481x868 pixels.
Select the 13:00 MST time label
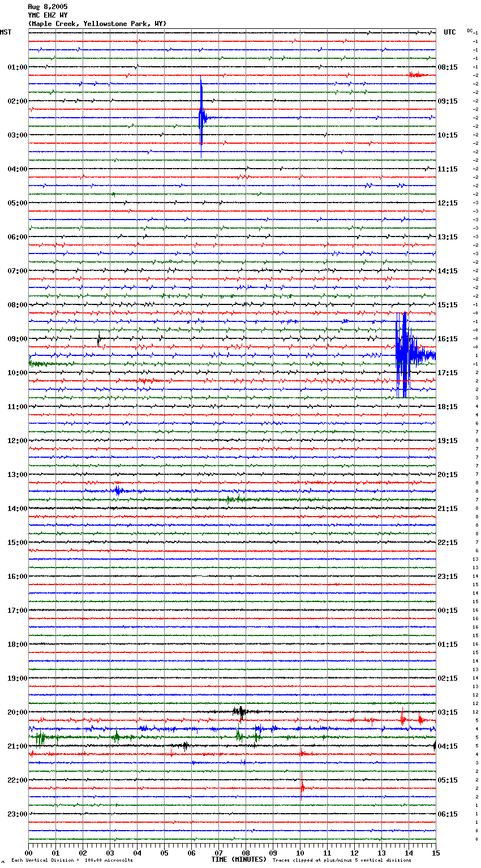tap(18, 475)
